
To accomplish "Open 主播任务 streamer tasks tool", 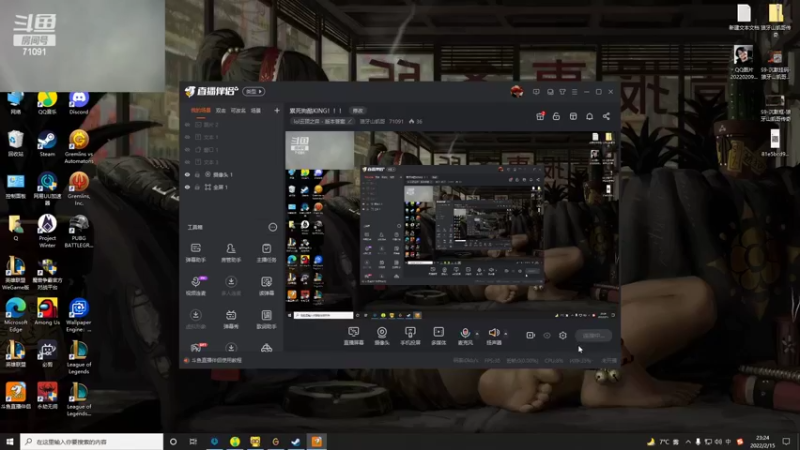I will coord(266,253).
